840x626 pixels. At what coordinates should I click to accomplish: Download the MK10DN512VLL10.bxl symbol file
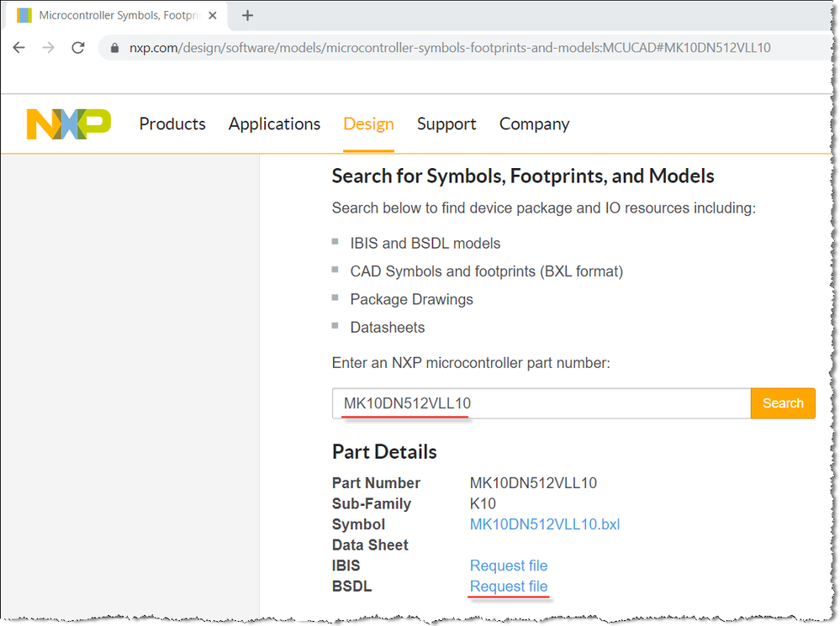545,524
